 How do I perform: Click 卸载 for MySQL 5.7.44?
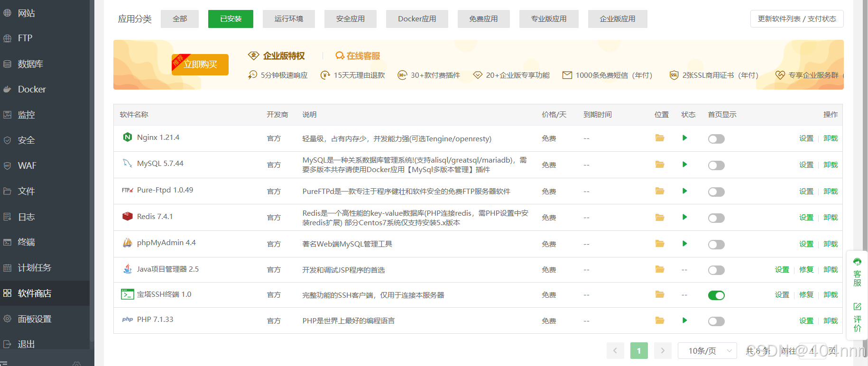coord(831,165)
